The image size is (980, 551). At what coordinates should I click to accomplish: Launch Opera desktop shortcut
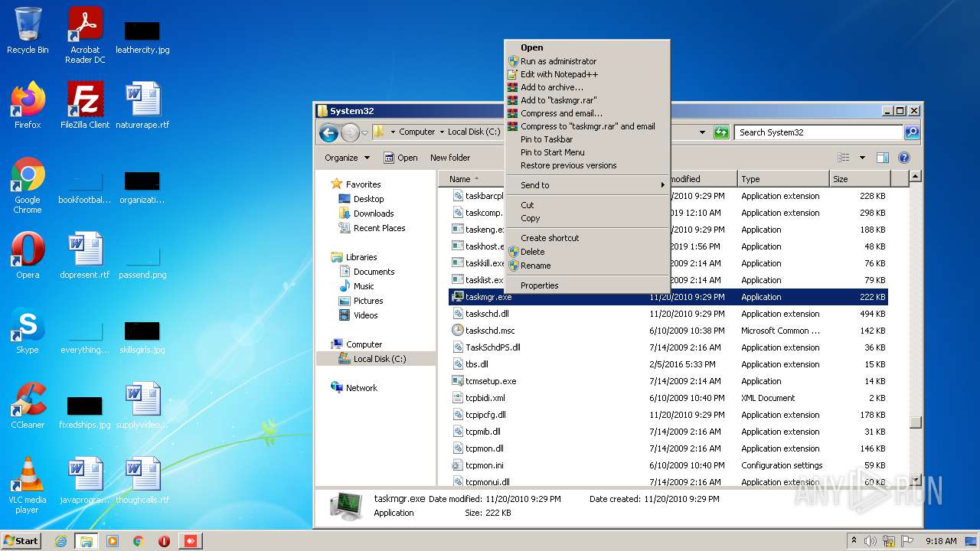(28, 256)
